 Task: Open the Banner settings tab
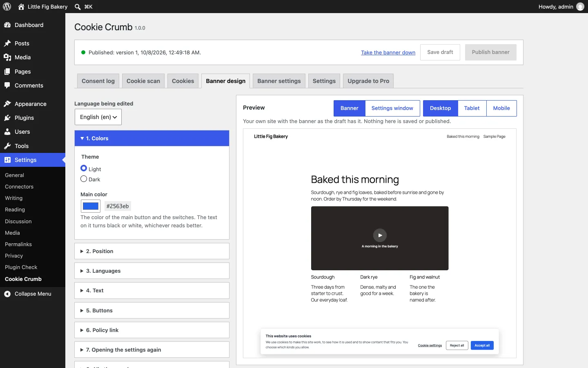pyautogui.click(x=279, y=81)
